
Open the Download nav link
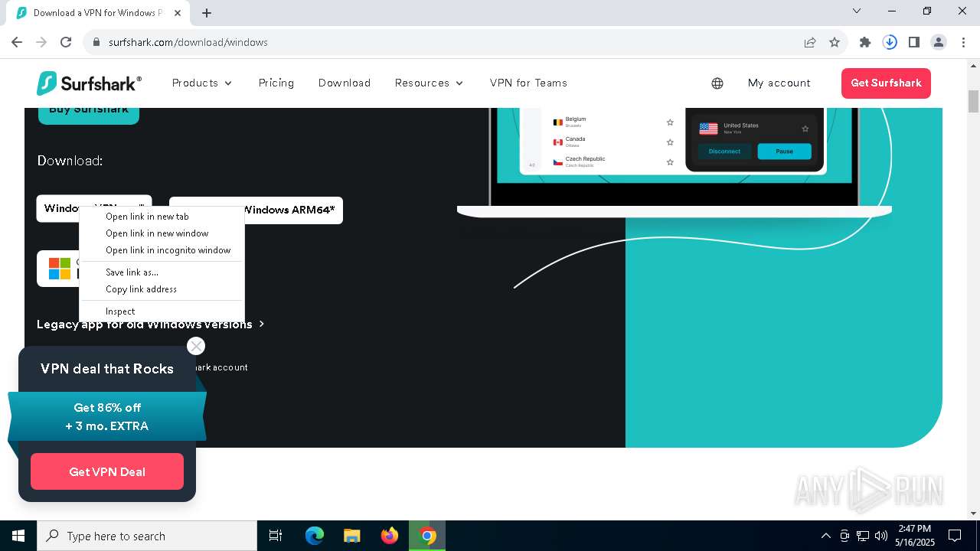point(345,83)
